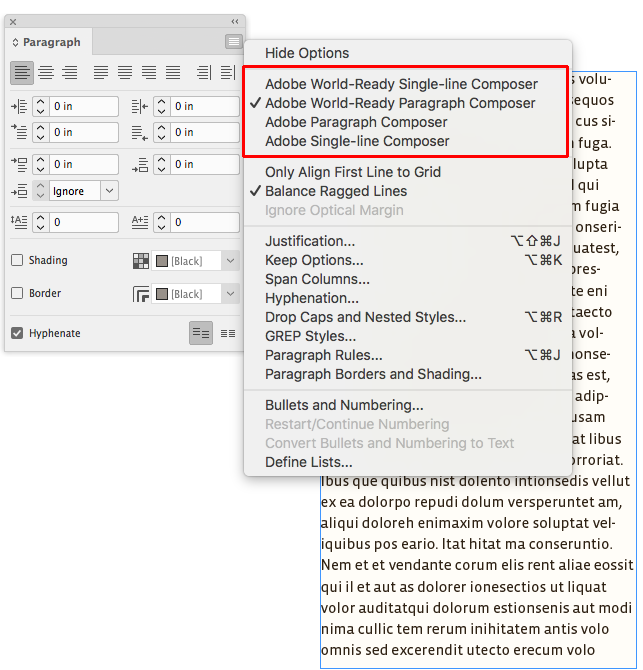Select Align to Baseline Grid icon
This screenshot has height=670, width=643.
228,333
